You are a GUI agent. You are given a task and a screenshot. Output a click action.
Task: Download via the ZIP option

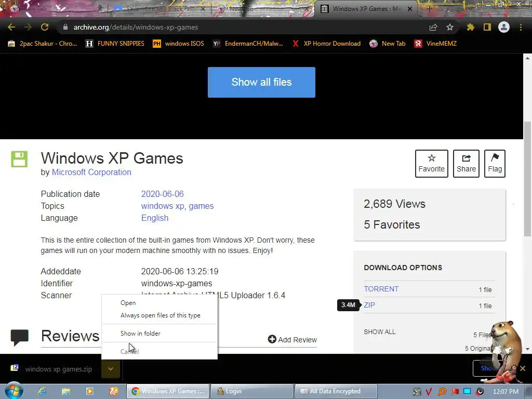pyautogui.click(x=369, y=304)
